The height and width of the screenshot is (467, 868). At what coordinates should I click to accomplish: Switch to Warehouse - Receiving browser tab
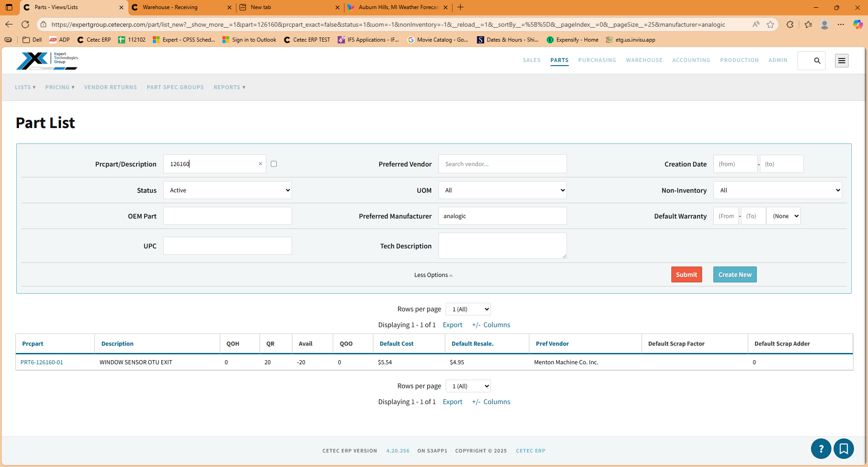tap(181, 7)
